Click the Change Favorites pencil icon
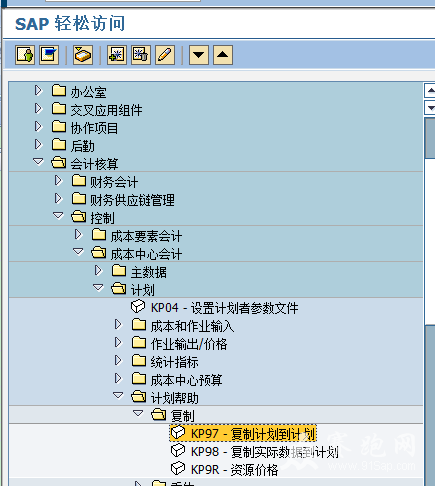 click(x=165, y=55)
